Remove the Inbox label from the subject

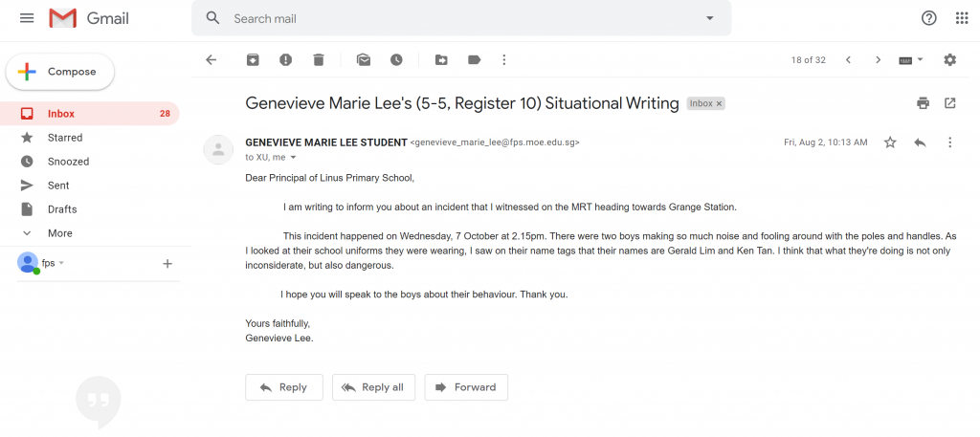point(719,103)
